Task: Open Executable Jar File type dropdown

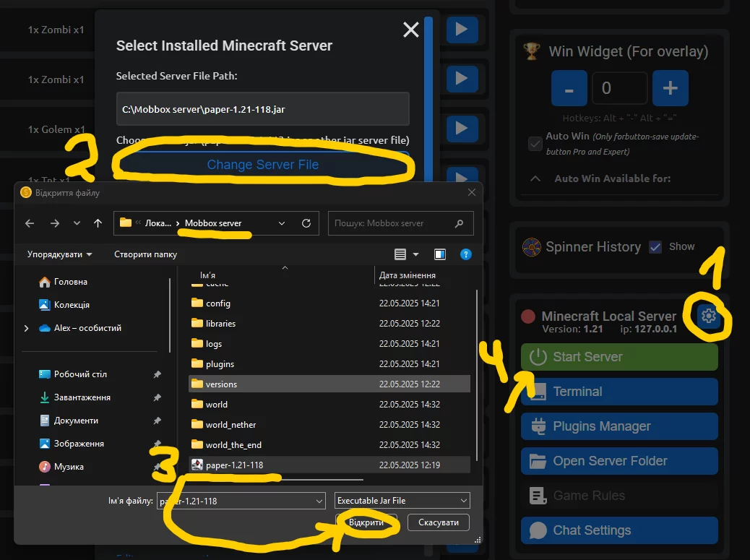Action: 402,501
